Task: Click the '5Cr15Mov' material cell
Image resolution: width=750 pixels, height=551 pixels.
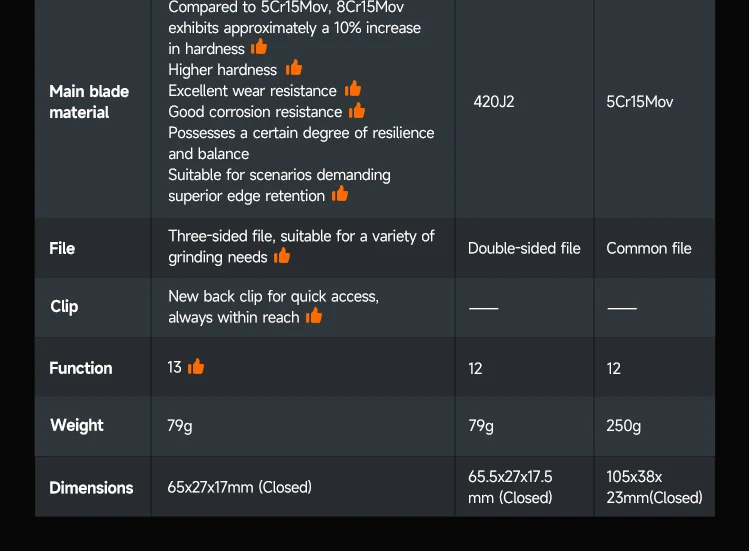Action: coord(640,102)
